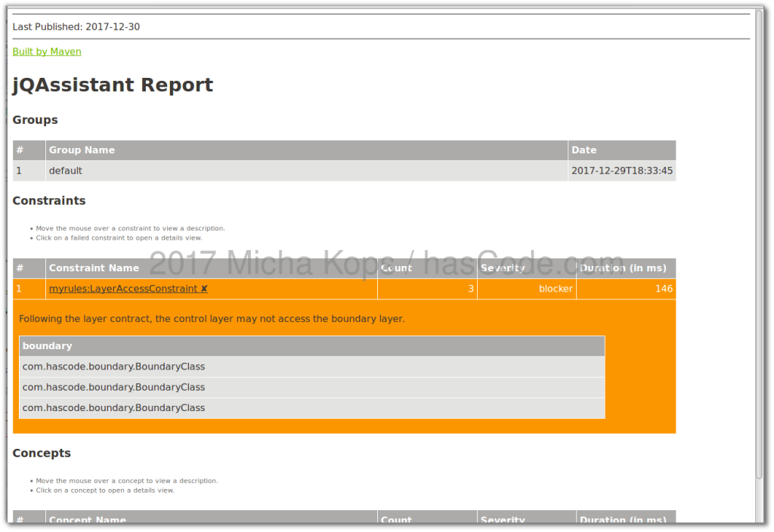The width and height of the screenshot is (774, 532).
Task: Click the boundary table header
Action: pos(48,345)
